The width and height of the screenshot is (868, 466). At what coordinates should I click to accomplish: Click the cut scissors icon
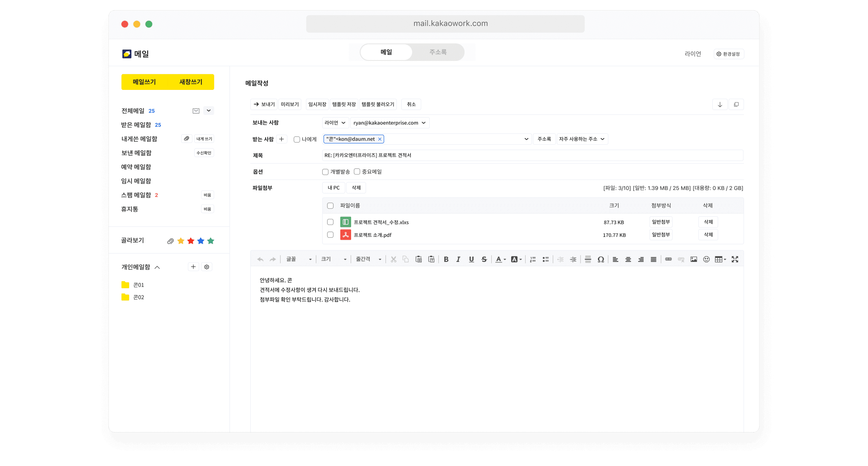pyautogui.click(x=393, y=259)
